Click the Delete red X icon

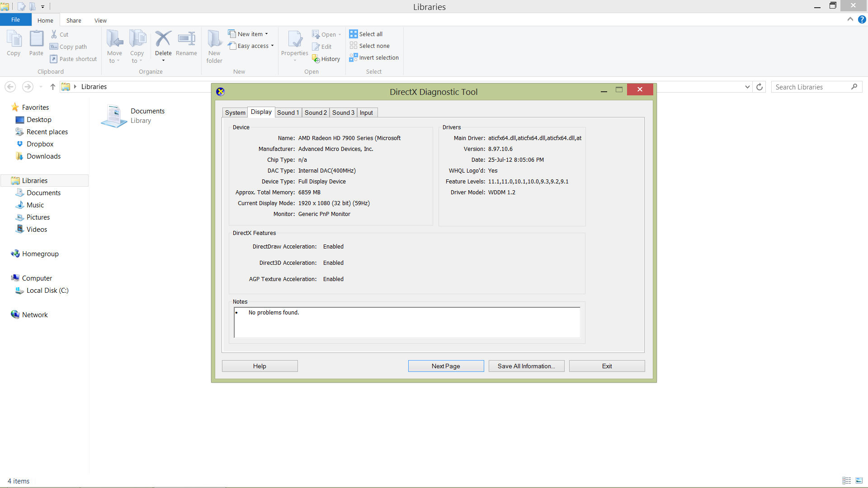click(x=163, y=39)
